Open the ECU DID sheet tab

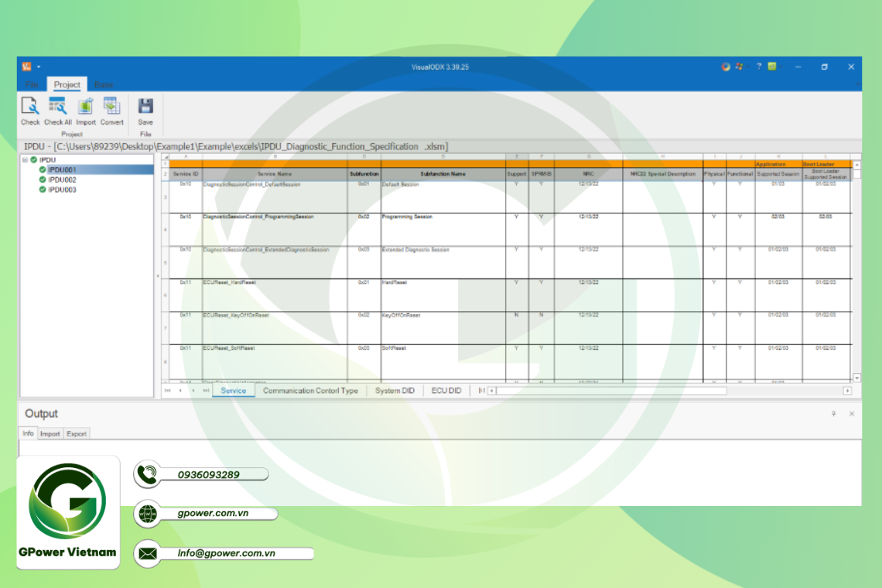pyautogui.click(x=446, y=391)
